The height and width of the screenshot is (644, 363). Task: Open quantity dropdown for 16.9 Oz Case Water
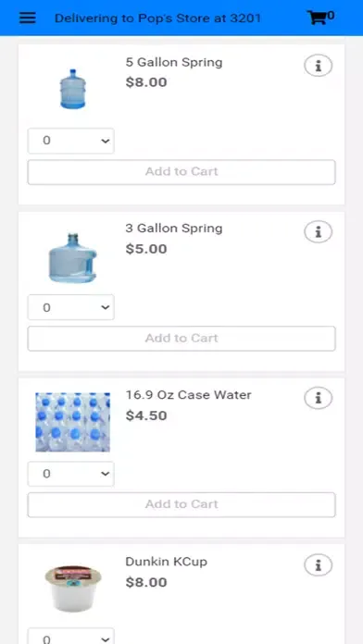(71, 474)
